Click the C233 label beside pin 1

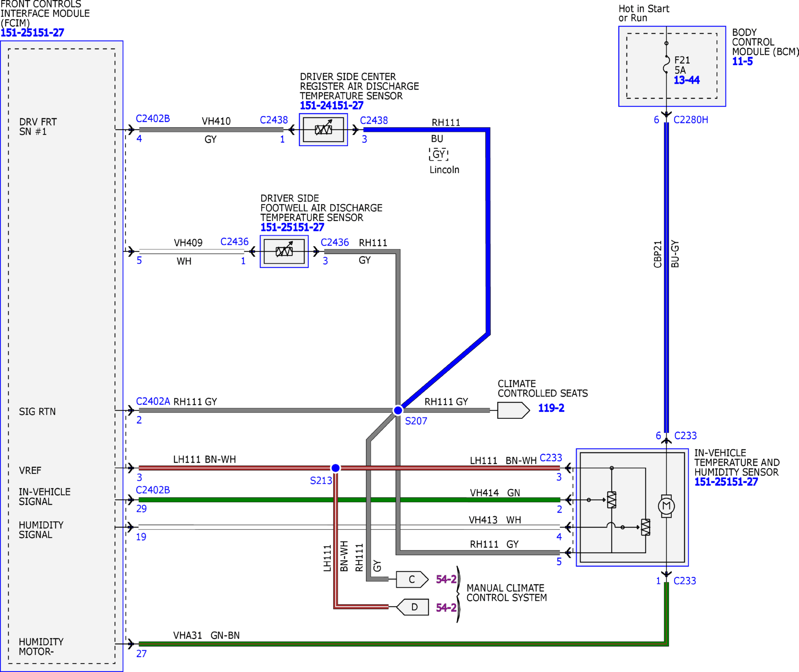(x=685, y=581)
